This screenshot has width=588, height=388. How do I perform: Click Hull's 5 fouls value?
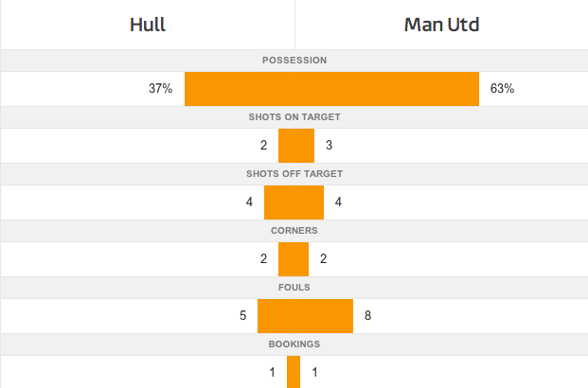click(242, 315)
